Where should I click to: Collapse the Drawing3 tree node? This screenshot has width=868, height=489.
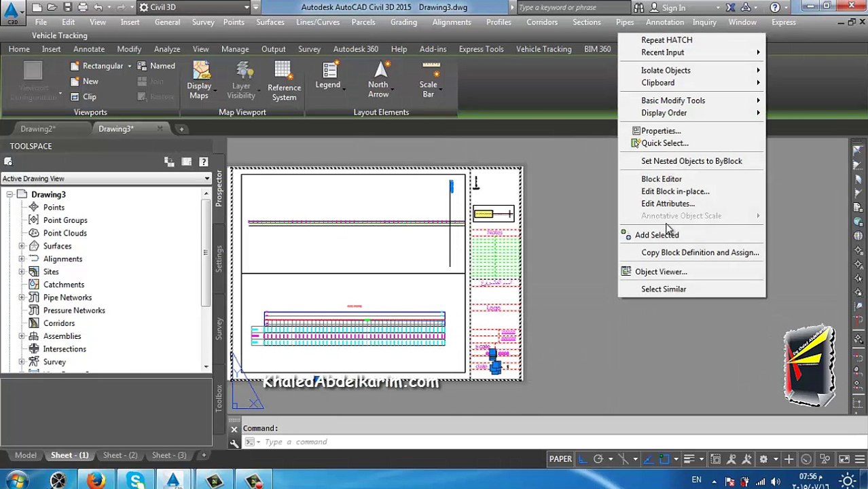10,195
